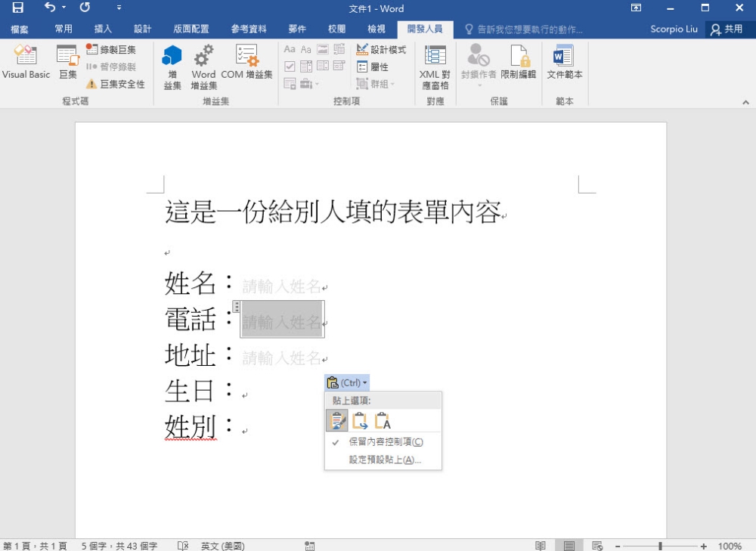
Task: Toggle Keep Content Controls (保留內容控制項) option
Action: [386, 441]
